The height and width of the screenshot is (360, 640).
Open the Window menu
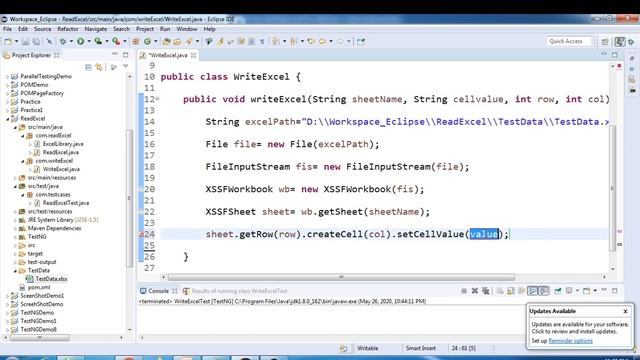click(187, 29)
